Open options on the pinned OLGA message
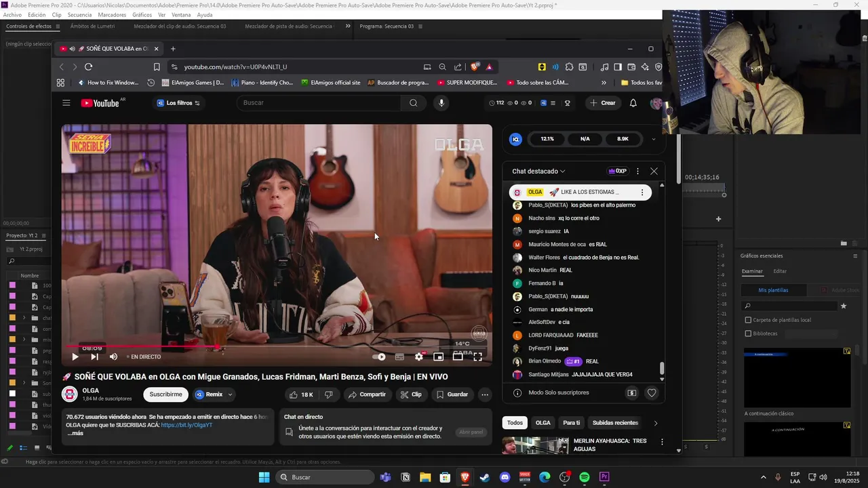Viewport: 868px width, 488px height. tap(642, 192)
